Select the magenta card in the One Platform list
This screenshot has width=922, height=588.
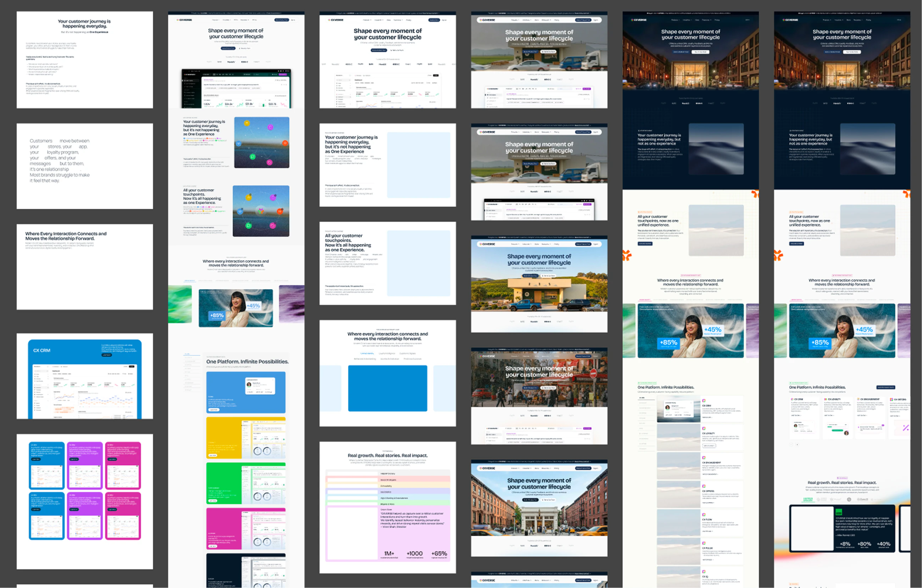246,529
